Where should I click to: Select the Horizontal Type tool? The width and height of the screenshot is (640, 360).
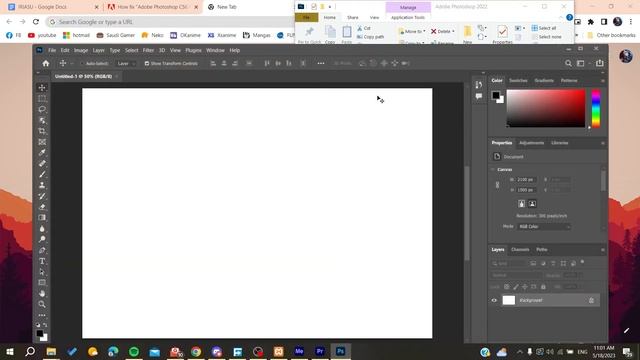coord(42,261)
